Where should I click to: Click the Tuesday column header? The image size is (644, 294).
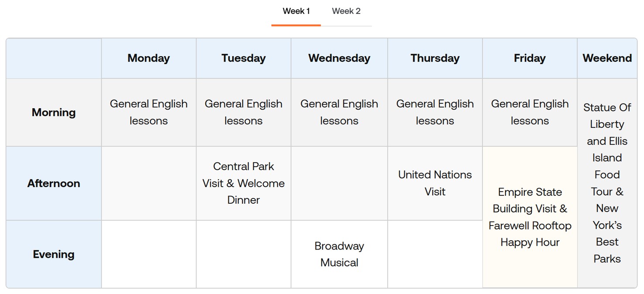[243, 58]
